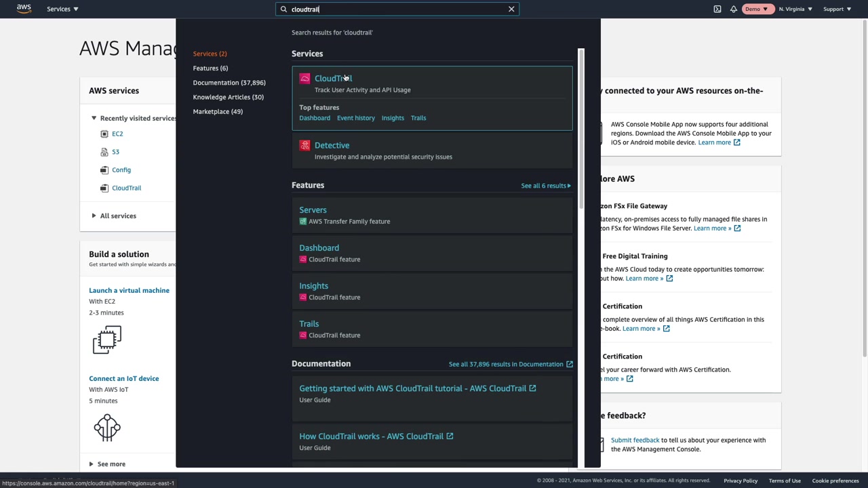The width and height of the screenshot is (868, 488).
Task: Open the Trails feature result
Action: pos(309,324)
